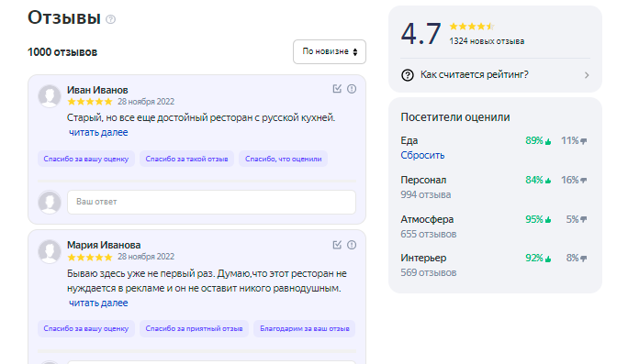Viewport: 628px width, 364px height.
Task: Click the edit-check icon on Иван Иванов's review
Action: [x=337, y=89]
